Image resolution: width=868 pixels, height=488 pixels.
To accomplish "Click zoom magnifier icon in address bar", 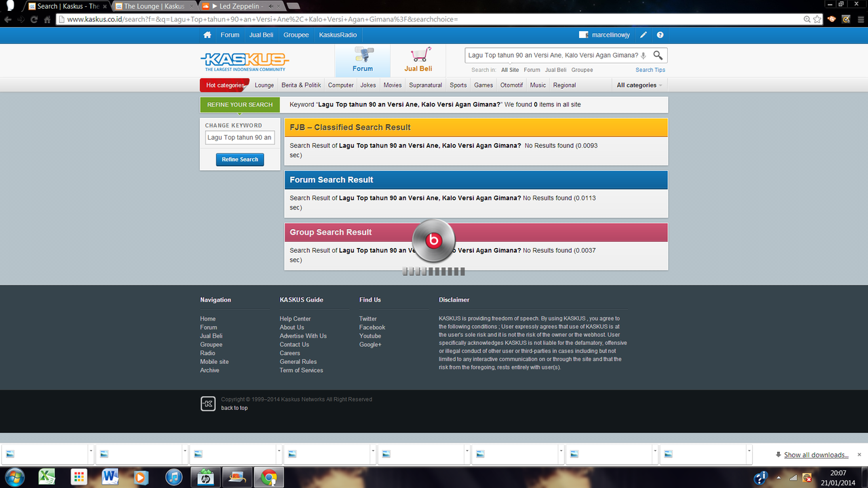I will click(x=806, y=19).
